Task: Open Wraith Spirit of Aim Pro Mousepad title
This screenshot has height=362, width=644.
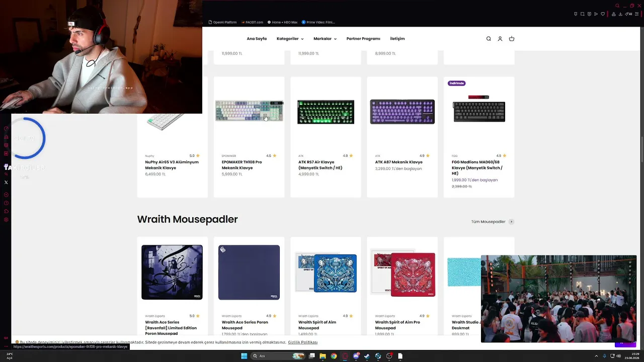Action: click(x=397, y=325)
